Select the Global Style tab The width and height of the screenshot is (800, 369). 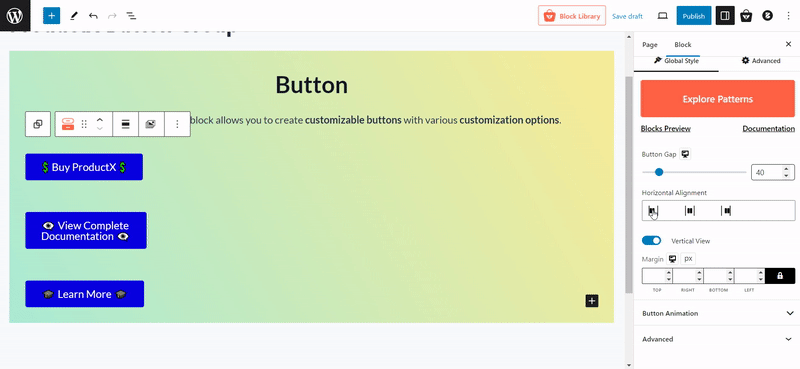[676, 61]
